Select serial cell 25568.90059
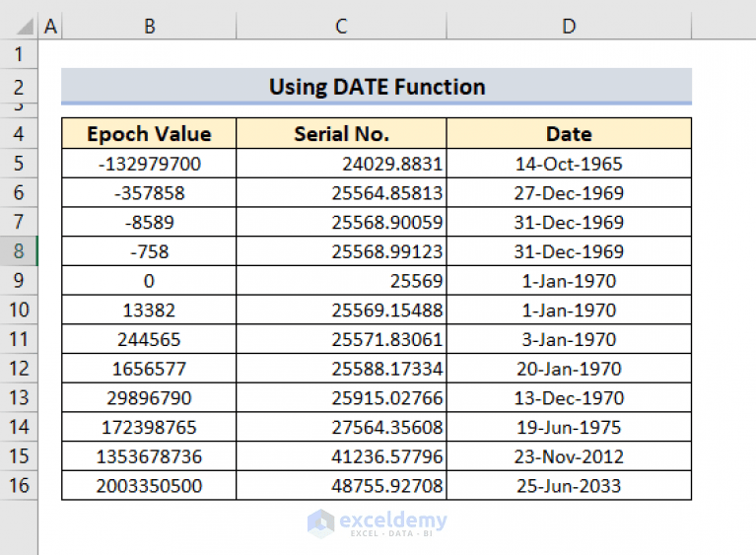The image size is (756, 555). 341,222
